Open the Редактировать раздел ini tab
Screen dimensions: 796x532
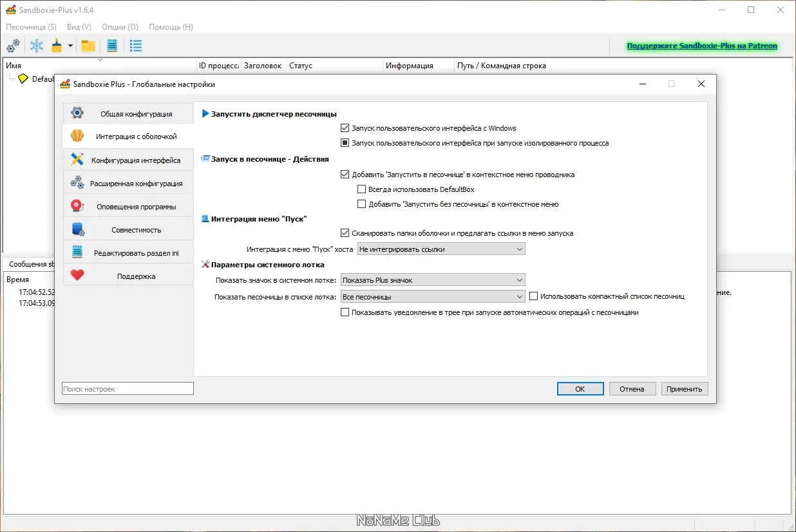coord(128,252)
